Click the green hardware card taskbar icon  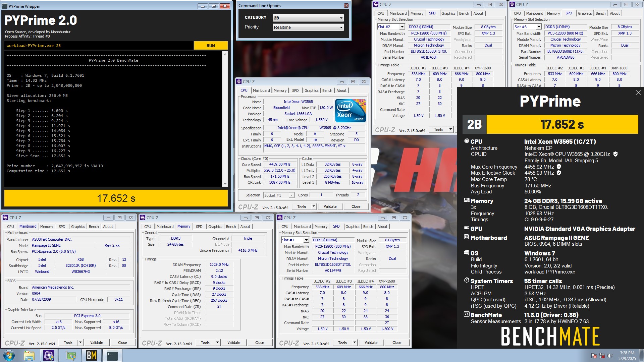pos(71,355)
